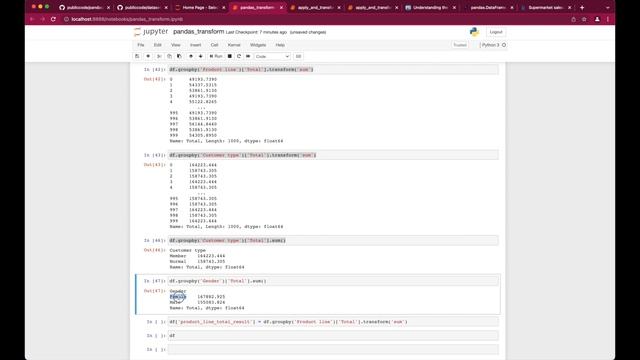Click the Member 164223.444 output row
The width and height of the screenshot is (640, 360).
click(198, 256)
